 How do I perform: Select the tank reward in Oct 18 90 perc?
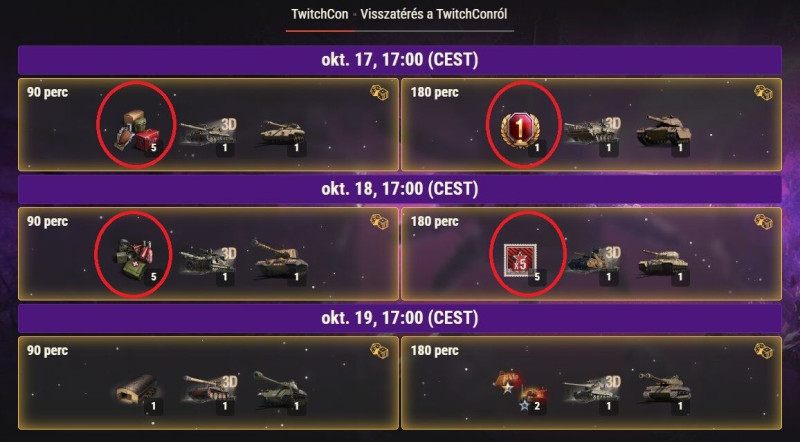pos(280,260)
